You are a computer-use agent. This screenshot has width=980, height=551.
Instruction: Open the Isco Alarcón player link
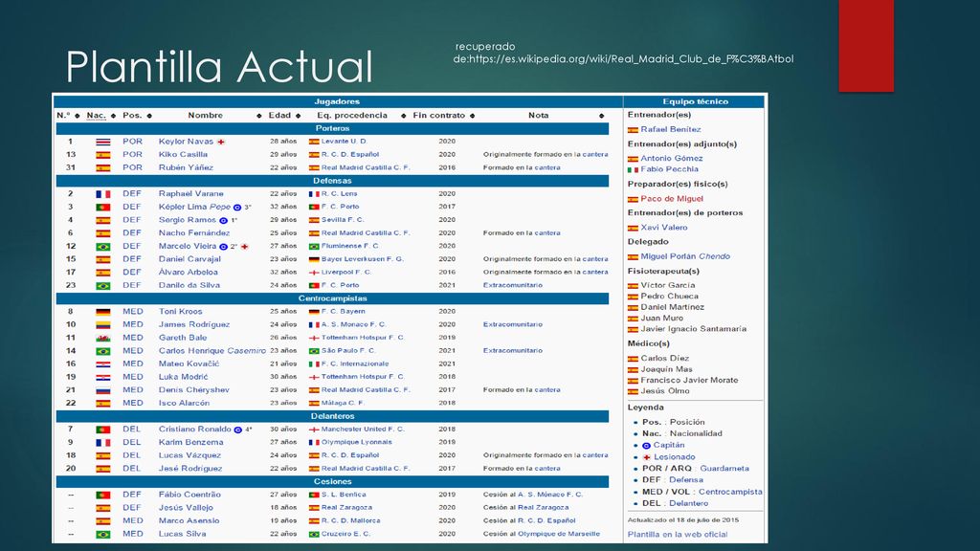point(184,404)
